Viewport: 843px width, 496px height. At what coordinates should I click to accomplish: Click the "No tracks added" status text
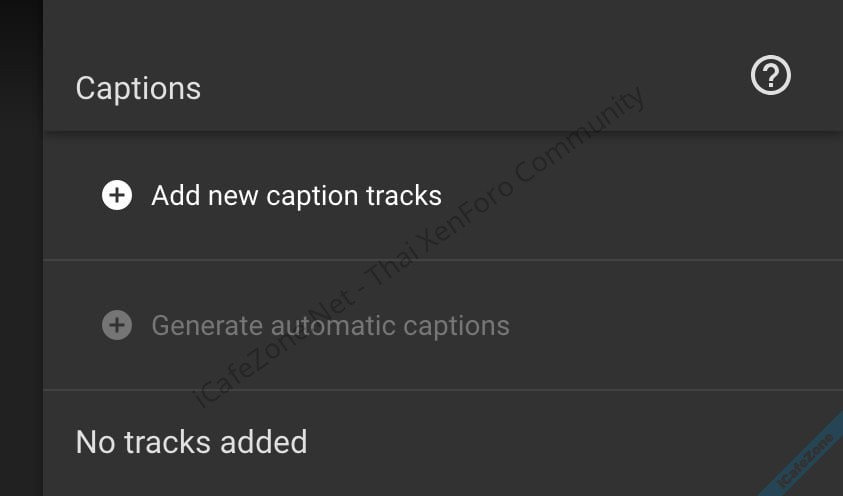[x=191, y=441]
